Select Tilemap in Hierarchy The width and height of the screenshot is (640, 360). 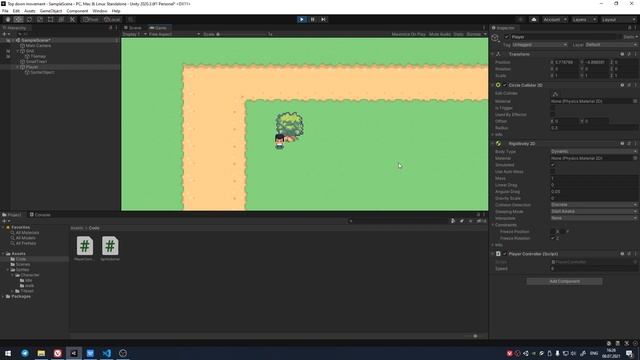coord(38,56)
